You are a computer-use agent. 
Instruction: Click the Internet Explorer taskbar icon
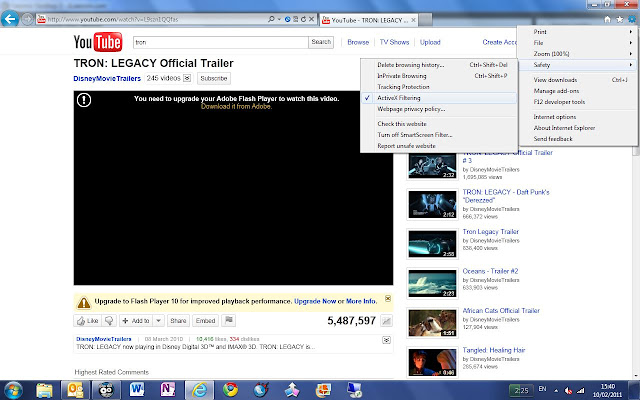pos(199,390)
